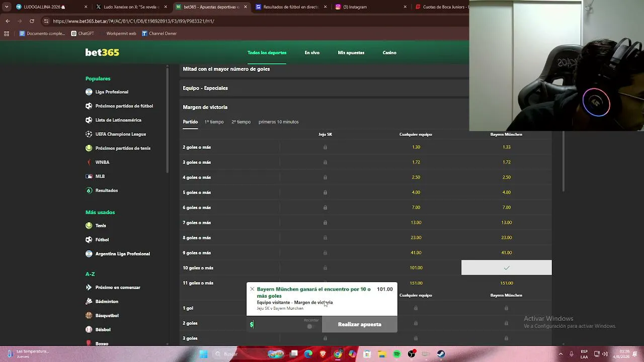The height and width of the screenshot is (362, 644).
Task: Open Mis apuestas in the header
Action: point(351,53)
